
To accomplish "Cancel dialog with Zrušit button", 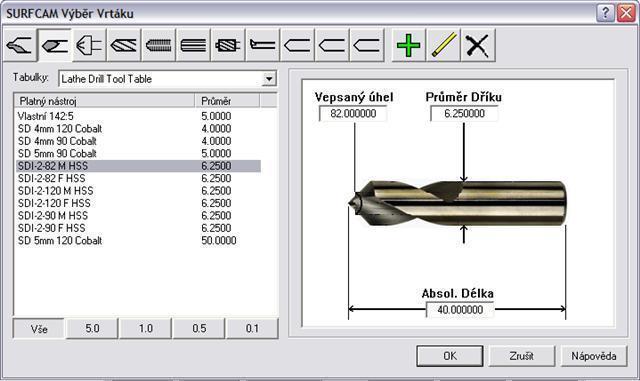I will click(522, 356).
